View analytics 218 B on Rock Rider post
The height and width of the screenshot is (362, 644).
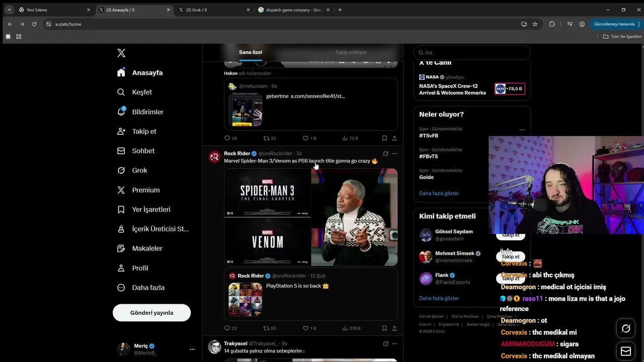351,328
